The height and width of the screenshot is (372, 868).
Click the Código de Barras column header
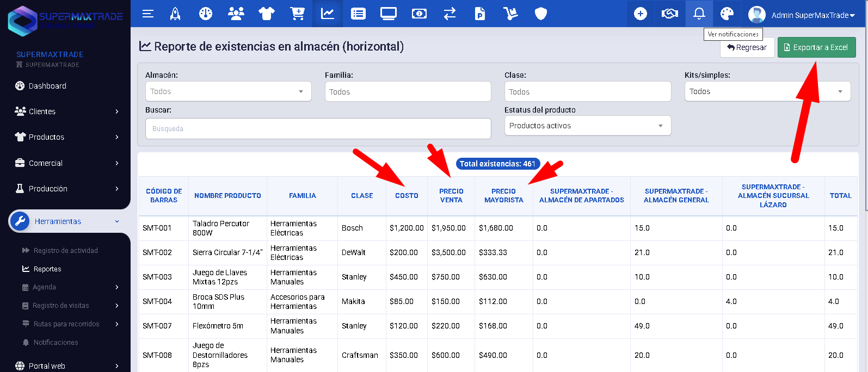pyautogui.click(x=164, y=196)
